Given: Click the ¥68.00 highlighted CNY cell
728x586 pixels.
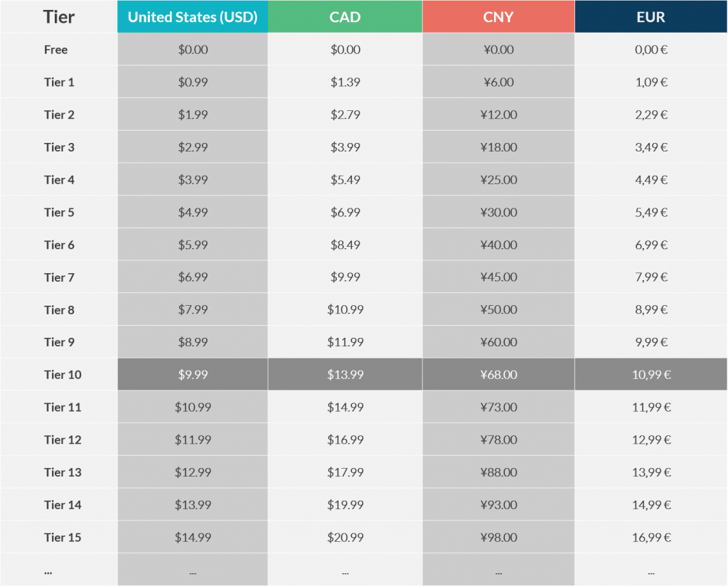Looking at the screenshot, I should [x=498, y=374].
